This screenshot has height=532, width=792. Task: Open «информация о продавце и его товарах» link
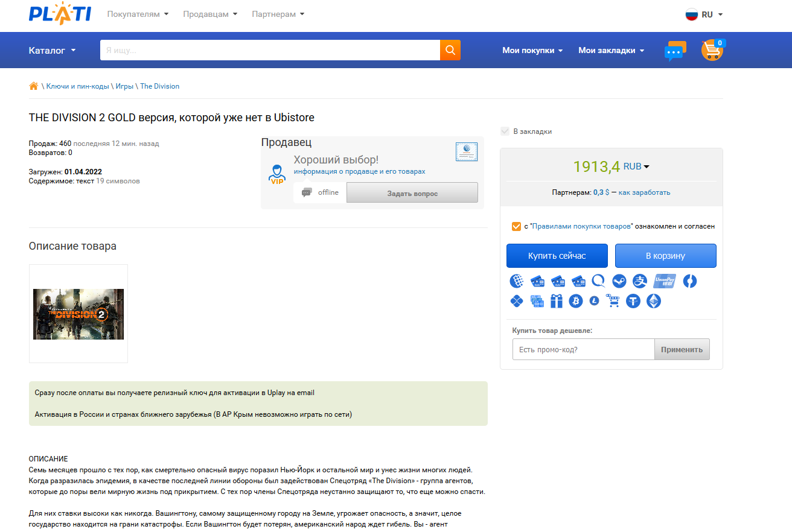[359, 171]
